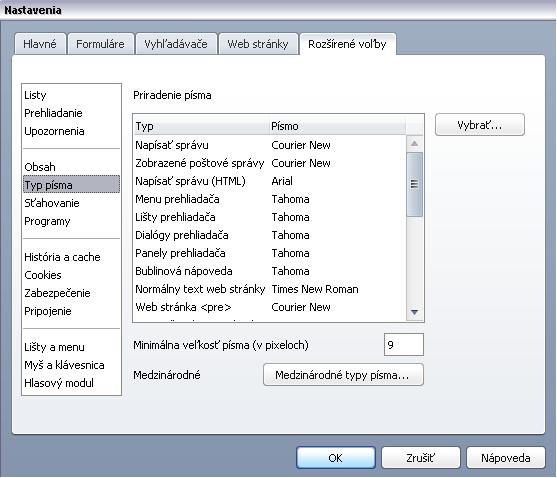Click the minimum font size field
557x478 pixels.
[404, 344]
